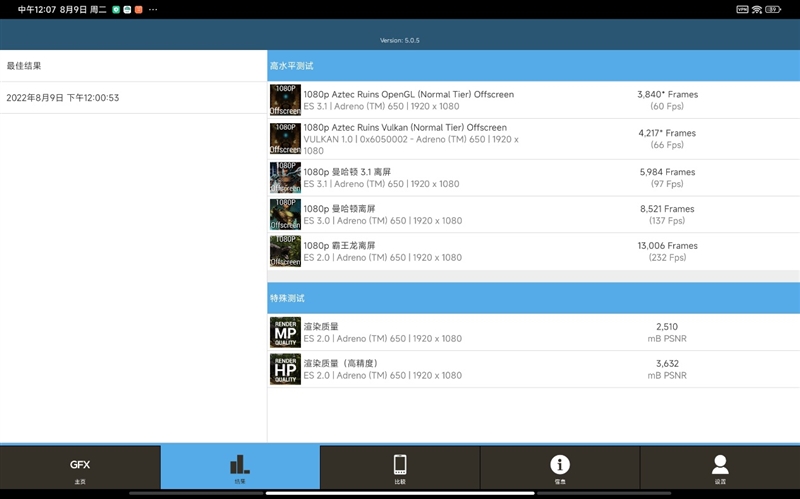This screenshot has height=499, width=800.
Task: Tap the Aztec Ruins OpenGL thumbnail
Action: pyautogui.click(x=285, y=100)
